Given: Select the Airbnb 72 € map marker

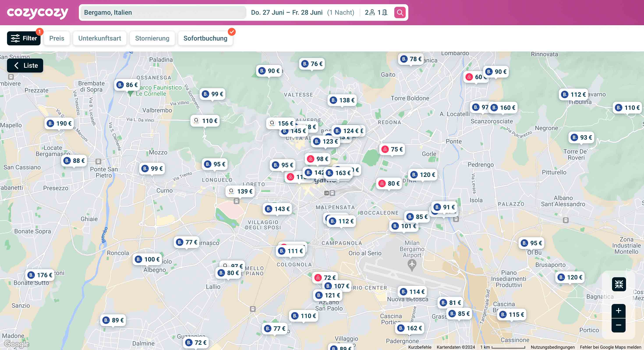Looking at the screenshot, I should [325, 278].
